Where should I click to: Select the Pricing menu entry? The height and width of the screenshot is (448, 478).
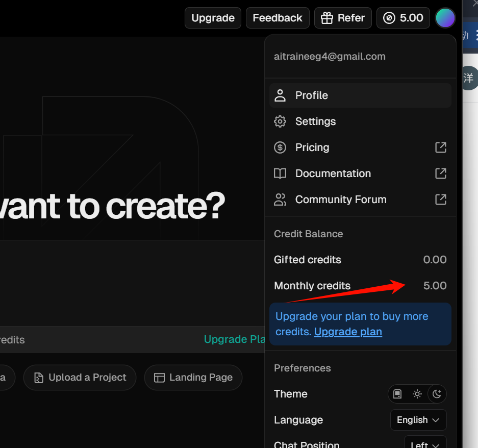tap(360, 147)
